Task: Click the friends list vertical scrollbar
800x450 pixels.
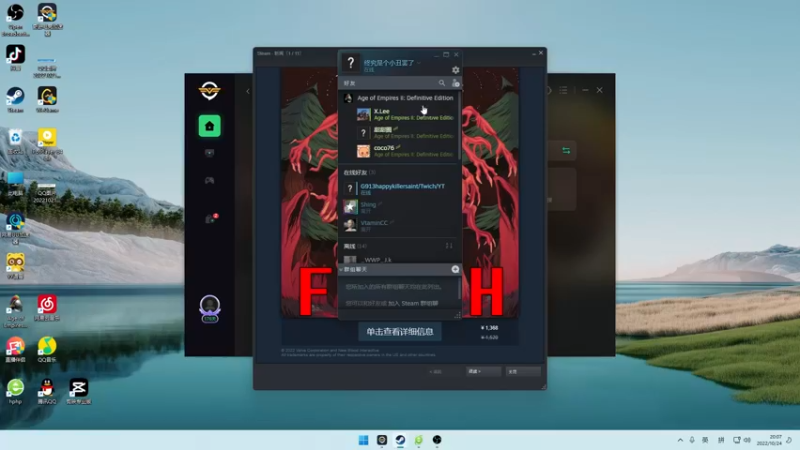Action: pyautogui.click(x=460, y=128)
